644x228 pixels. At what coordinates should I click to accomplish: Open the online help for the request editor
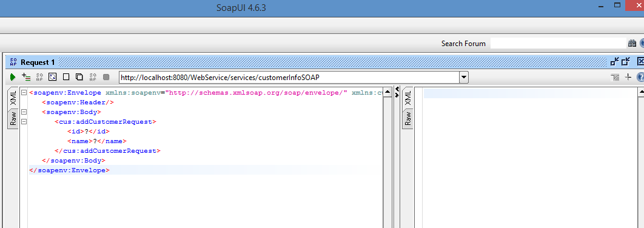pyautogui.click(x=640, y=77)
